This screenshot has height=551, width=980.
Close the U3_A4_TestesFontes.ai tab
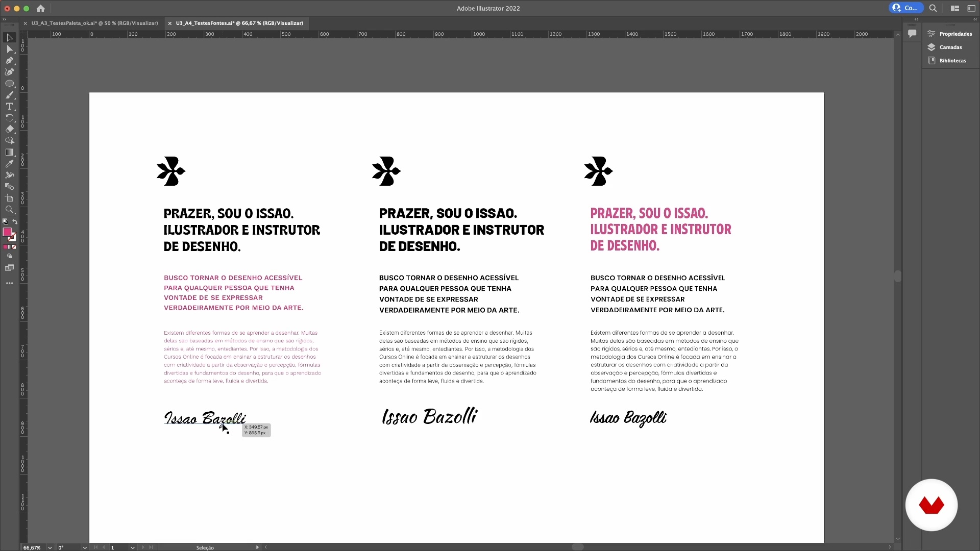170,23
